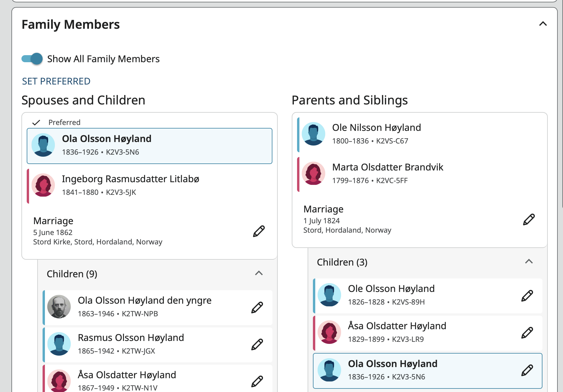This screenshot has height=392, width=563.
Task: Open Rasmus Olsson Høyland's name link
Action: point(131,338)
